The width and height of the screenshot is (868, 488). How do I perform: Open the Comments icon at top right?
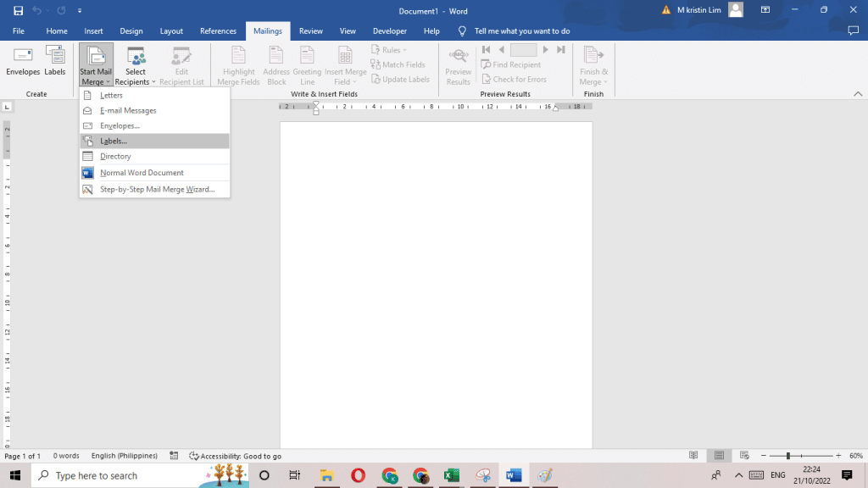click(x=853, y=31)
